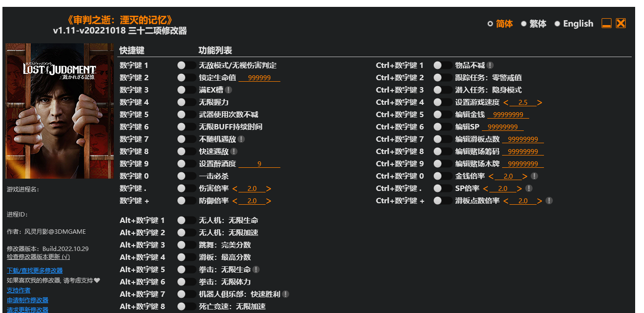Minimize the trainer window with the orange icon
Image resolution: width=644 pixels, height=313 pixels.
[607, 23]
